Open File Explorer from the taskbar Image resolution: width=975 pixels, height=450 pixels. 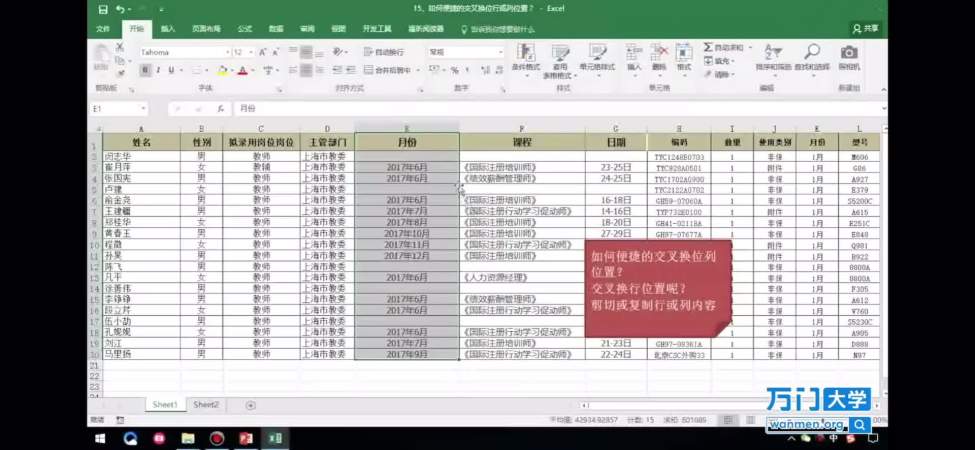188,439
